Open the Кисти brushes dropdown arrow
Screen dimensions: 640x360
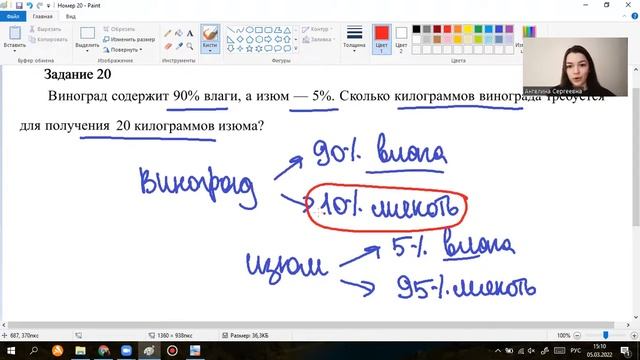[x=210, y=51]
